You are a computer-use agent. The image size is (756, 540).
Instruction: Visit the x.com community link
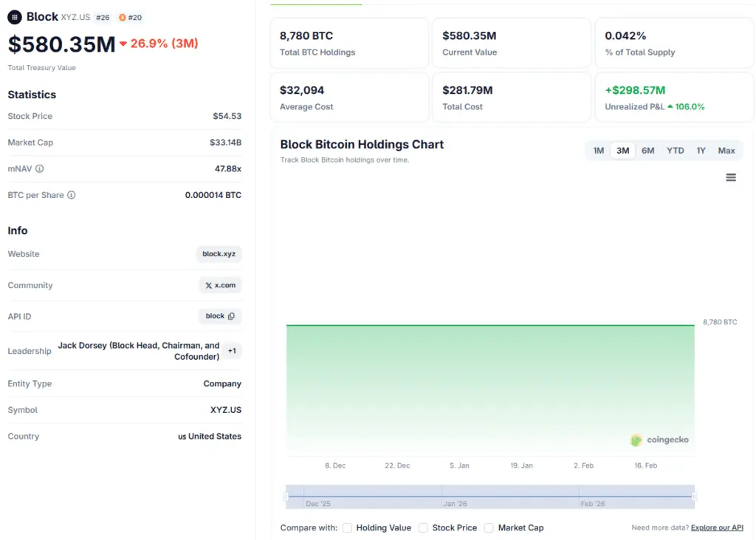220,285
